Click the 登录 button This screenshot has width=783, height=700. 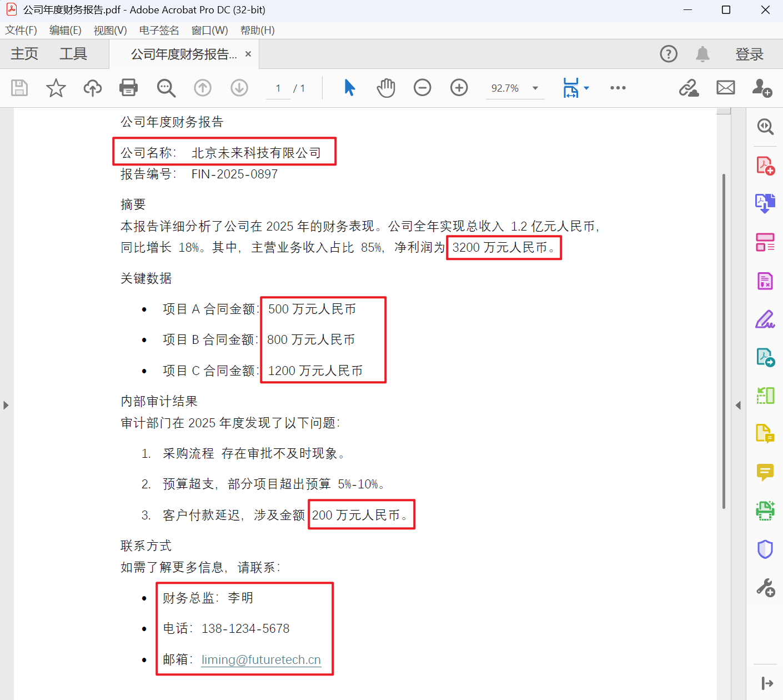749,53
